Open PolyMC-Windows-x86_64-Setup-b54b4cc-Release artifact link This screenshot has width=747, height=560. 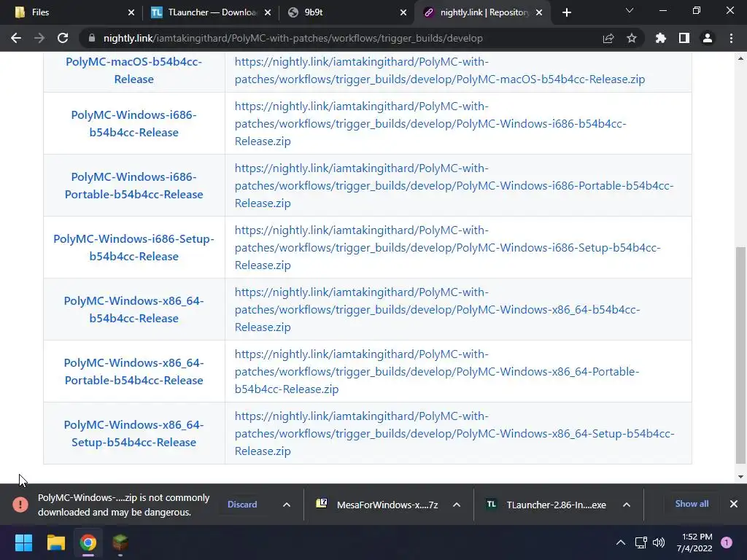click(x=134, y=433)
